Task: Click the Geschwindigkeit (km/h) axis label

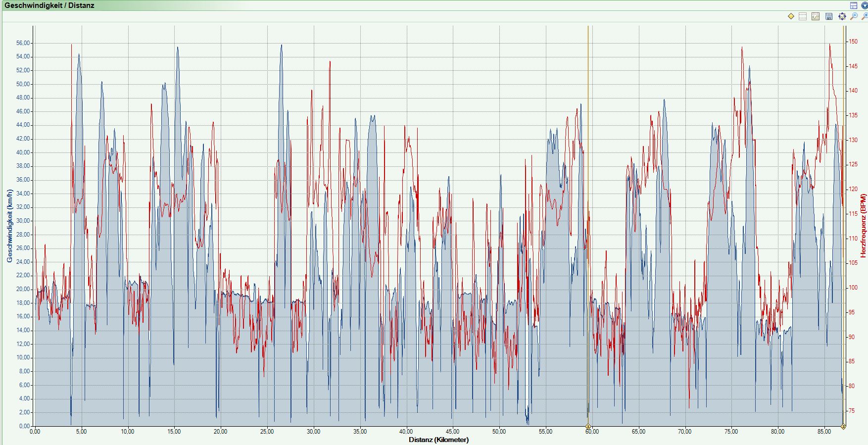Action: coord(9,226)
